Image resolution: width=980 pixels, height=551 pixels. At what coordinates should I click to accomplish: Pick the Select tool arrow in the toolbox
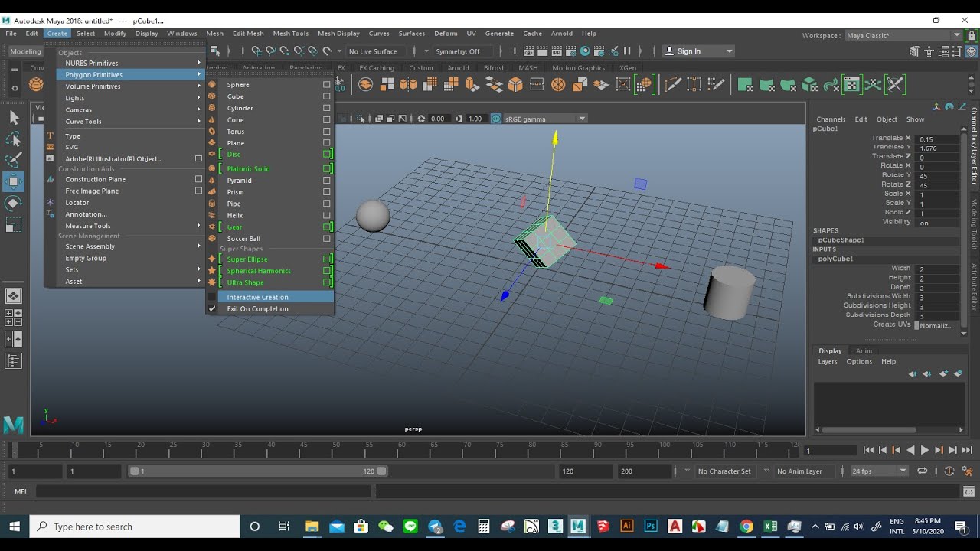click(14, 117)
